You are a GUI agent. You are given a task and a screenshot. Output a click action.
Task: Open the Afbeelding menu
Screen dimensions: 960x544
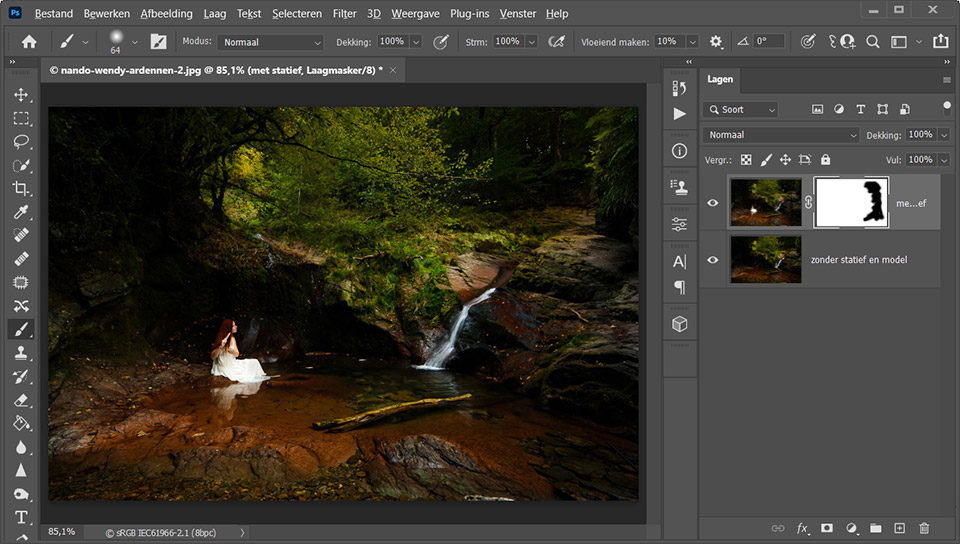click(x=167, y=13)
